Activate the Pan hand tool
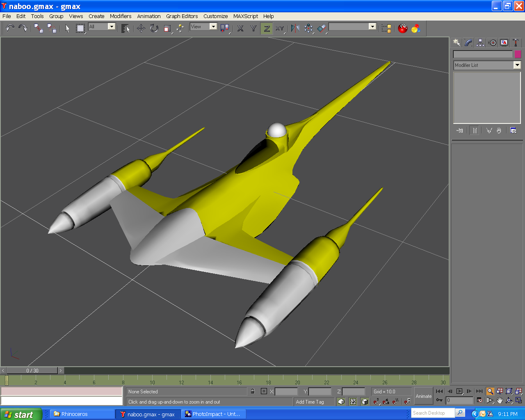 click(499, 400)
